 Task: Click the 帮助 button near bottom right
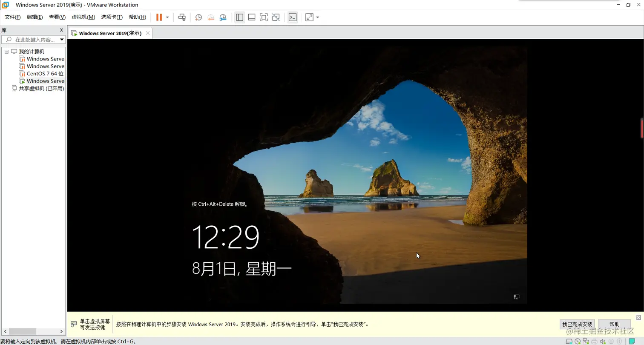(x=614, y=324)
